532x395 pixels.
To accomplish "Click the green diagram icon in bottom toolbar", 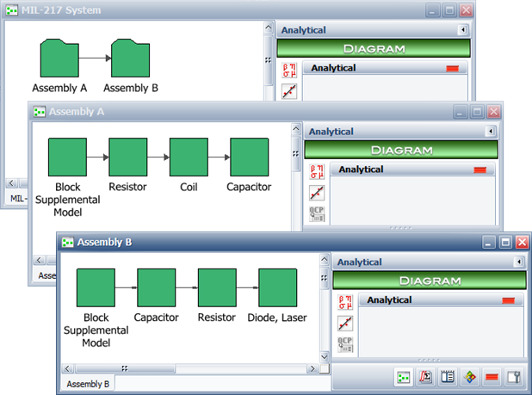I will click(x=402, y=377).
